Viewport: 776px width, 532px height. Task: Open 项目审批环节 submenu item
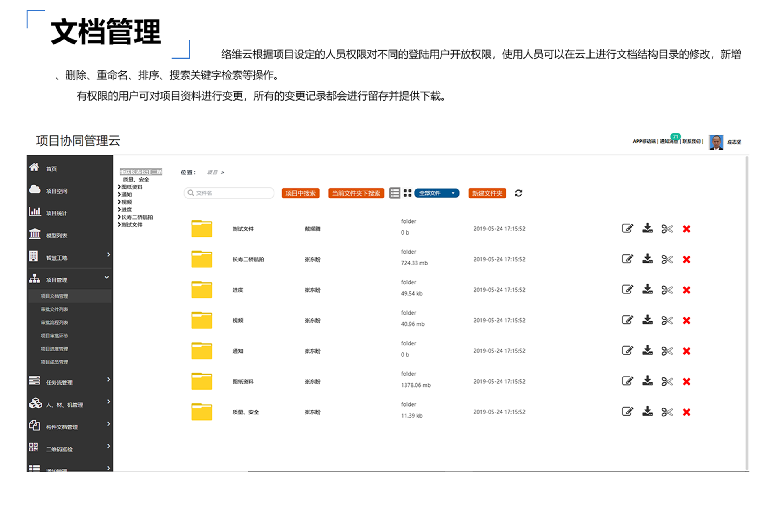(54, 336)
